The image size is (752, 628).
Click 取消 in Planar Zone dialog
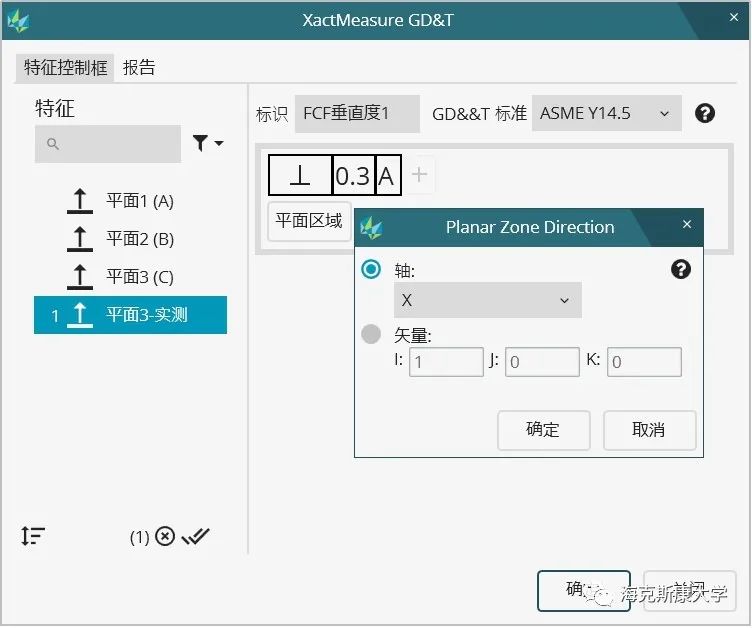coord(649,430)
